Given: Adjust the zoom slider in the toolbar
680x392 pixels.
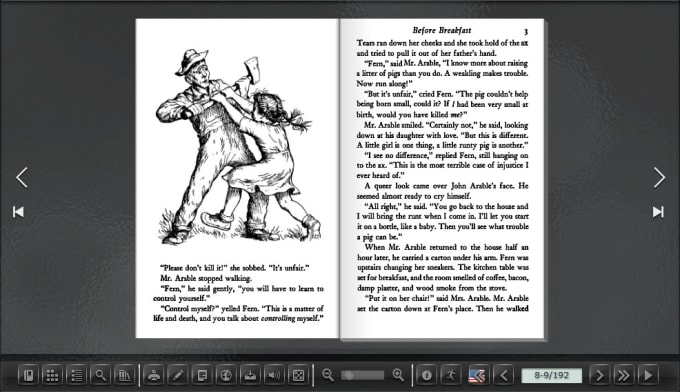Looking at the screenshot, I should point(363,375).
